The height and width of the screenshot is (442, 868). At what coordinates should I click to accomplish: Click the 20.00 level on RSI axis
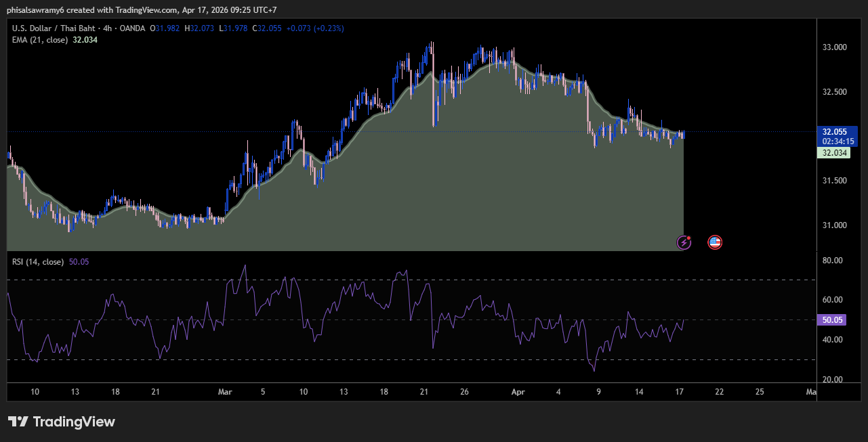click(832, 380)
